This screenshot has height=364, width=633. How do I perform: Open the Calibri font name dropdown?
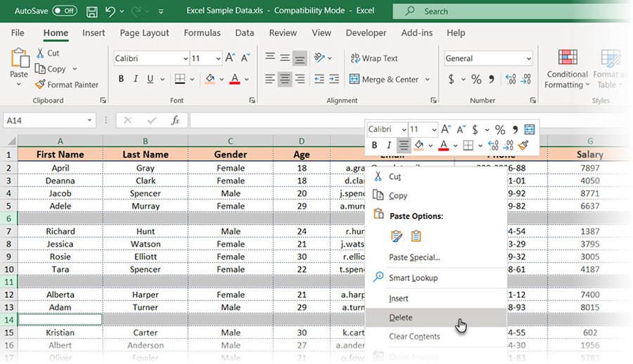tap(186, 59)
